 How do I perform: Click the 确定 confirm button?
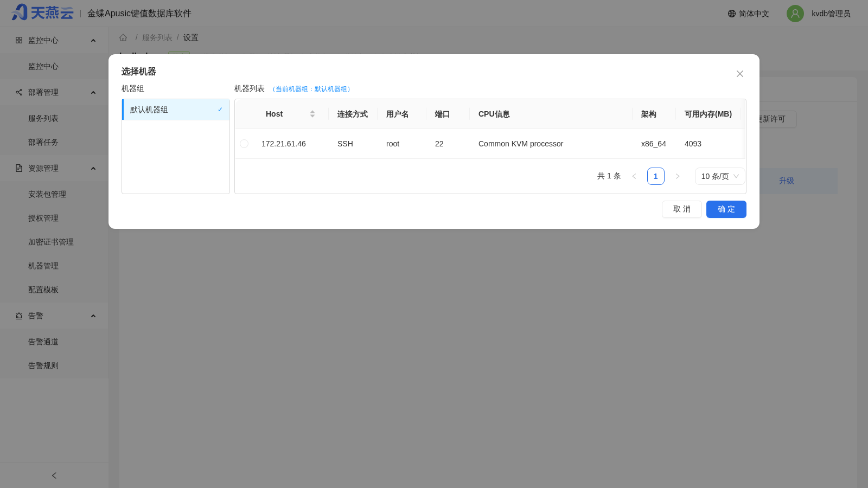pos(726,209)
